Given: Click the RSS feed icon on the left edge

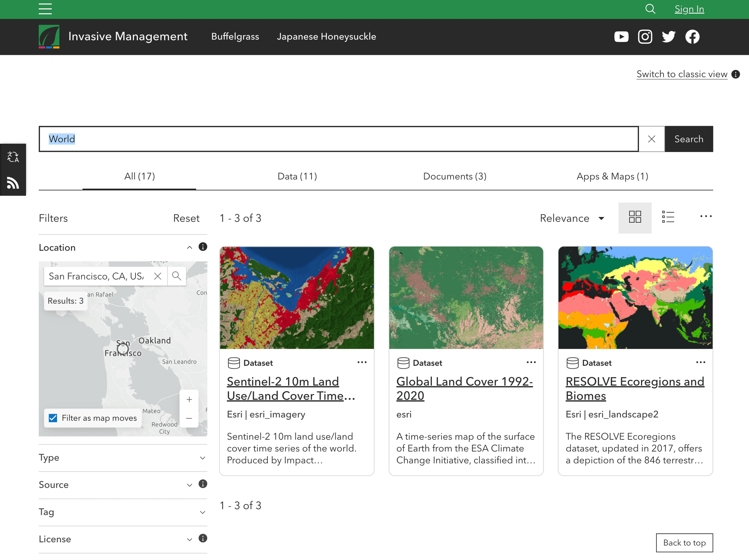Looking at the screenshot, I should [x=13, y=183].
